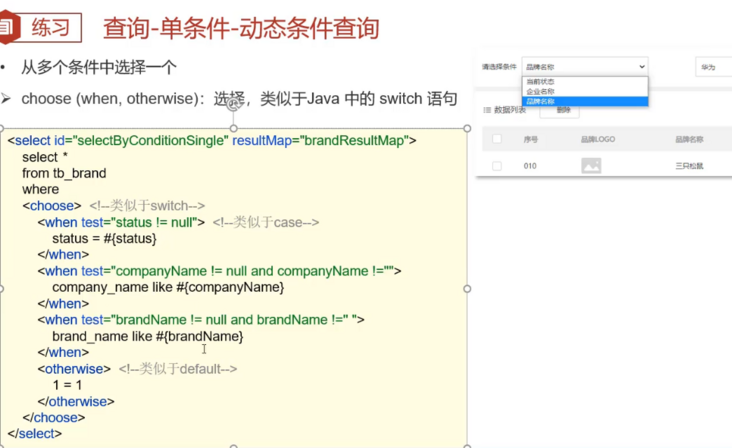The height and width of the screenshot is (448, 732).
Task: Click the "company_name like #{companyName}" line
Action: coord(168,287)
